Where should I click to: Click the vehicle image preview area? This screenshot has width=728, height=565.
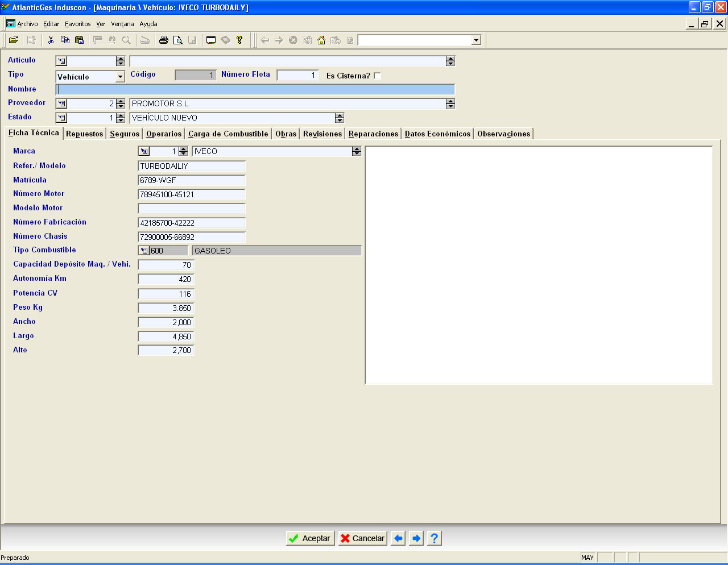click(539, 265)
